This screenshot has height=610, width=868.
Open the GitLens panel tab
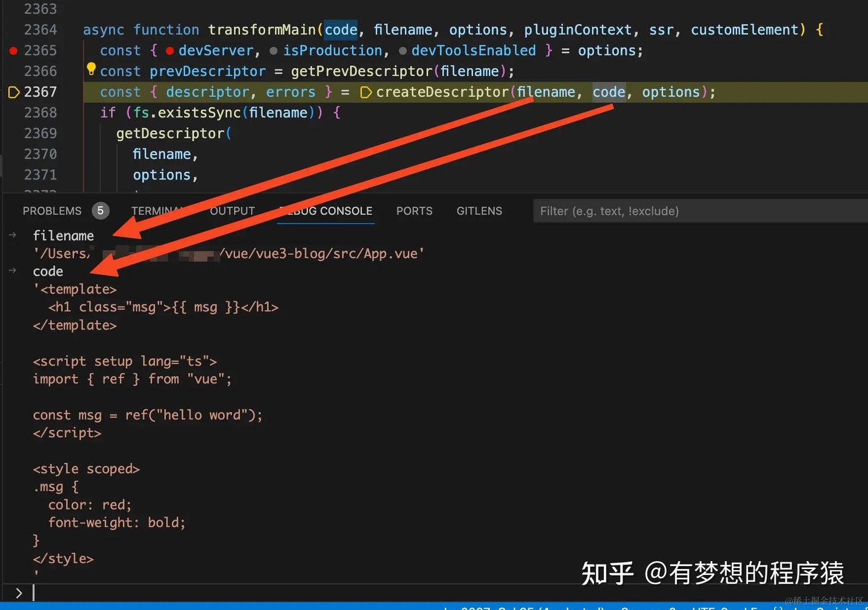click(479, 210)
